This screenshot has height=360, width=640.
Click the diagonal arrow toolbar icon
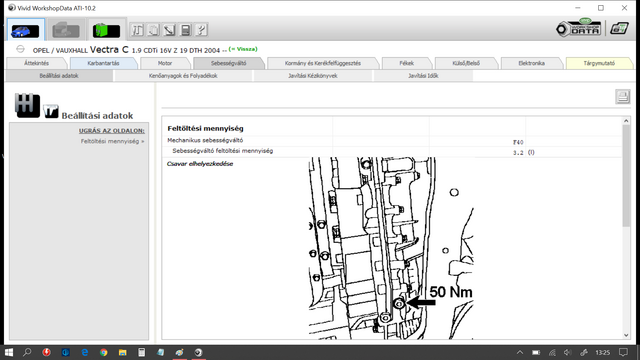pyautogui.click(x=169, y=30)
